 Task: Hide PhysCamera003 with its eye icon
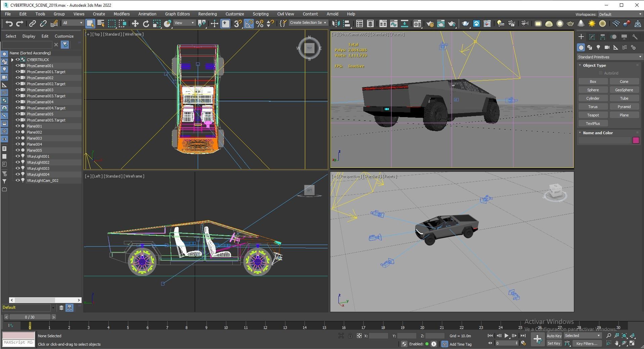18,90
